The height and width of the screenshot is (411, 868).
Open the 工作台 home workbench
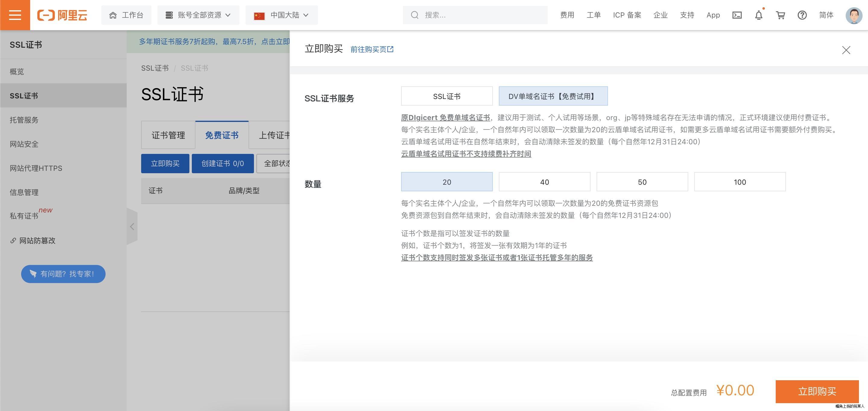126,15
